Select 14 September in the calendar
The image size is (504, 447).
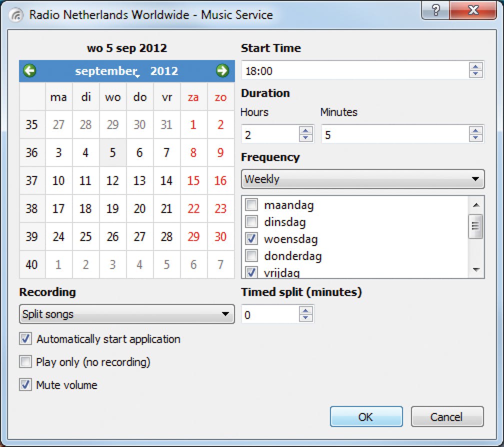pos(166,181)
